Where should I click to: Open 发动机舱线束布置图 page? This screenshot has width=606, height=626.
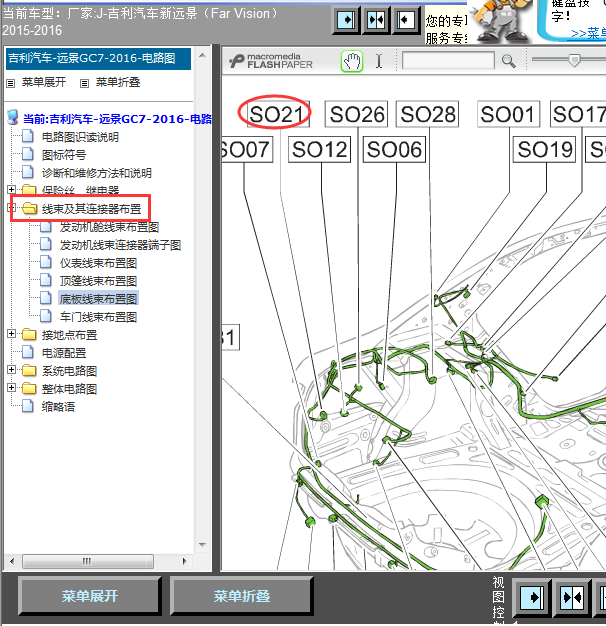(x=109, y=227)
